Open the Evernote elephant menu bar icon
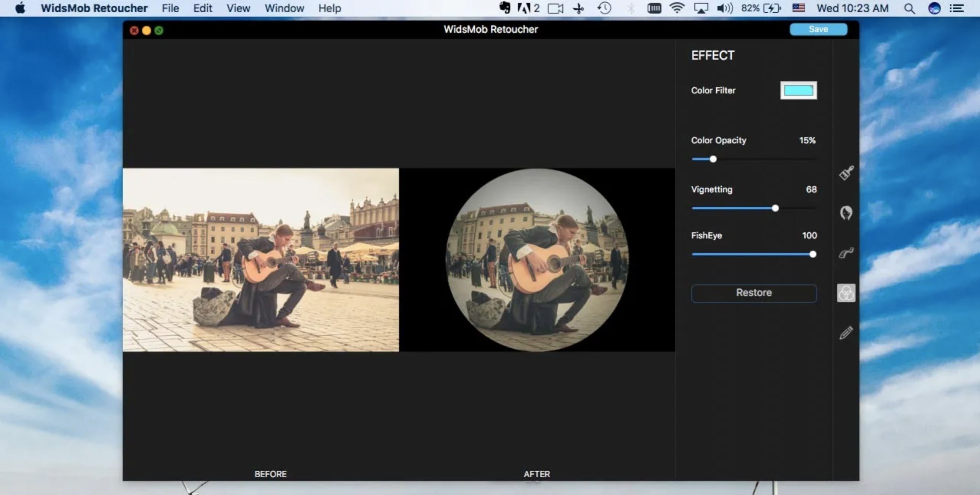This screenshot has height=495, width=980. [x=504, y=8]
